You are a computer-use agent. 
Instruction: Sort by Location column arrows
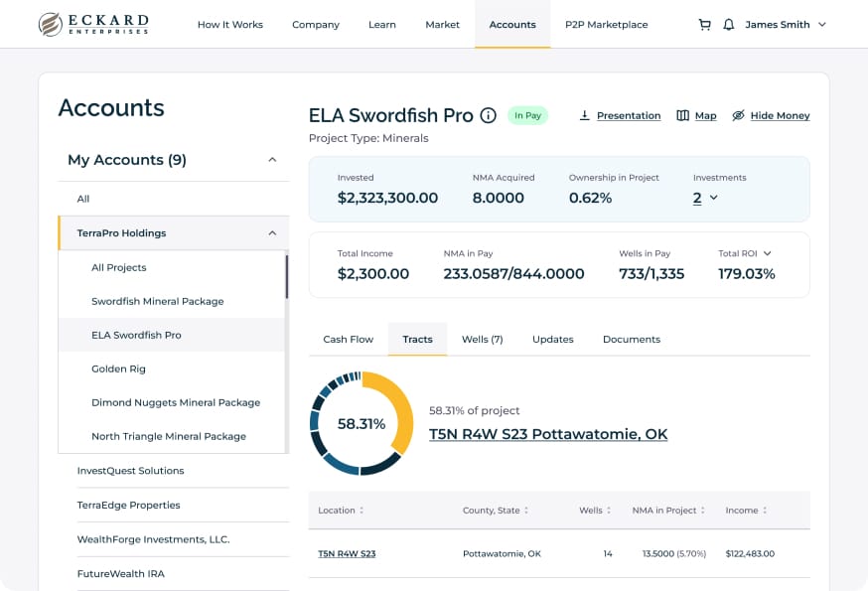click(x=362, y=511)
